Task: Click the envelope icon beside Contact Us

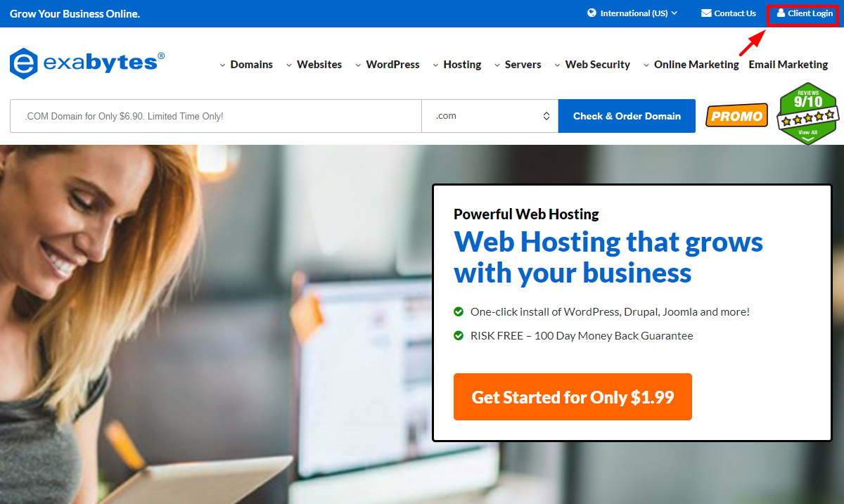Action: (706, 13)
